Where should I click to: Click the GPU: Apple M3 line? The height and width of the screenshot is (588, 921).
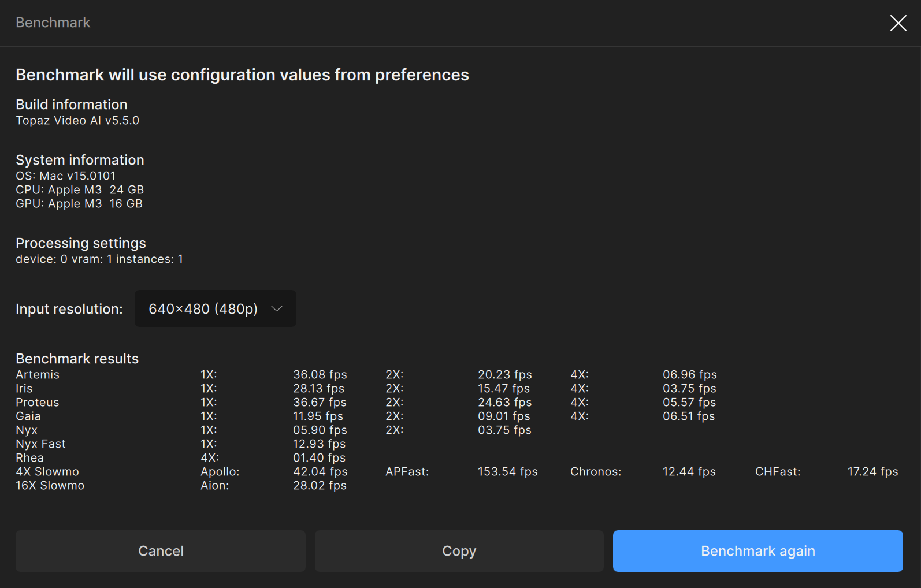(x=79, y=204)
